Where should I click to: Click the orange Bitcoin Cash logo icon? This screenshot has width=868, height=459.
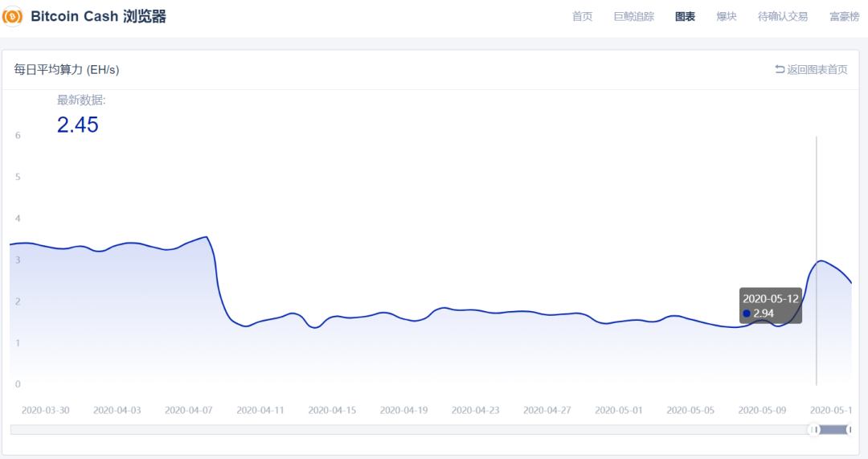(13, 17)
